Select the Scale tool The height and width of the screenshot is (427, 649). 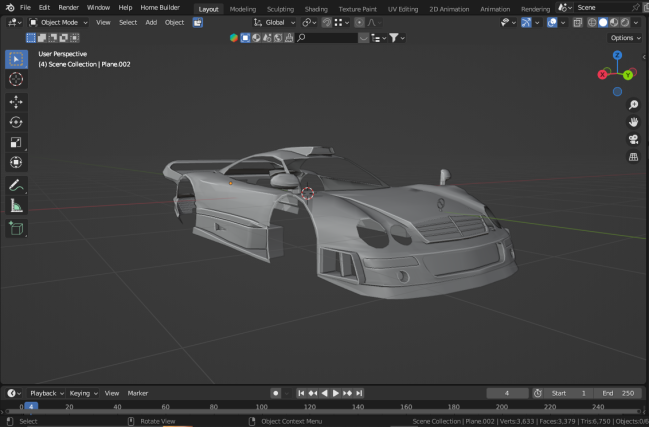[16, 142]
